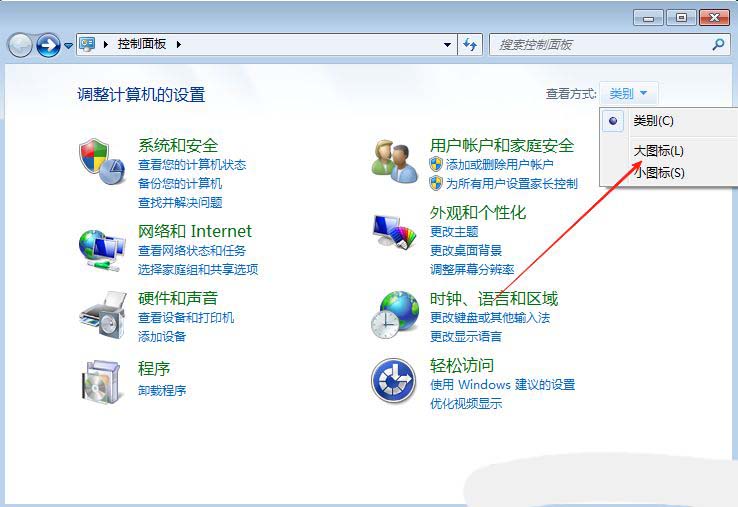Image resolution: width=738 pixels, height=507 pixels.
Task: Expand the 查看方式 类别 dropdown
Action: 628,93
